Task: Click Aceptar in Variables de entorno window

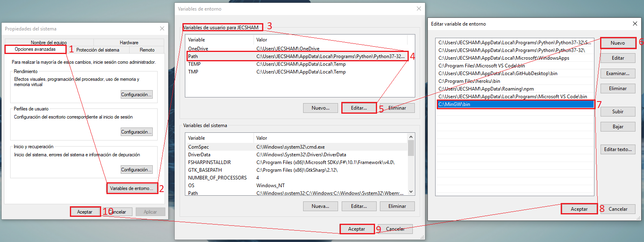Action: 357,229
